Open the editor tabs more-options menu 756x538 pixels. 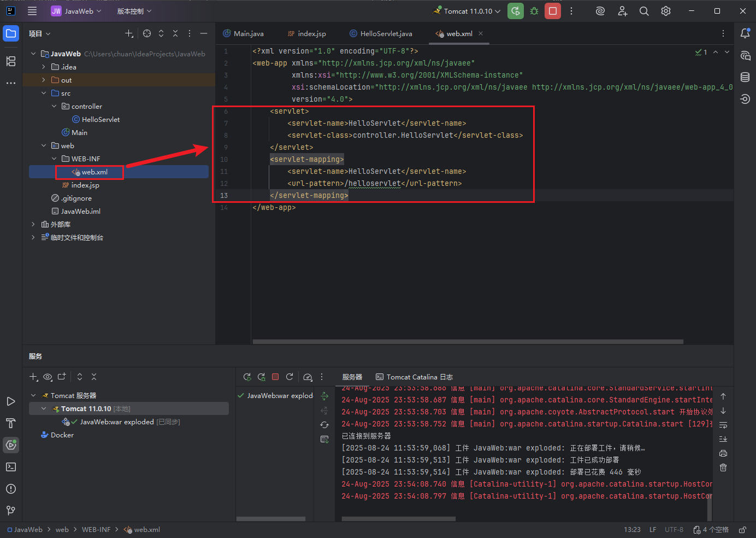[x=723, y=33]
